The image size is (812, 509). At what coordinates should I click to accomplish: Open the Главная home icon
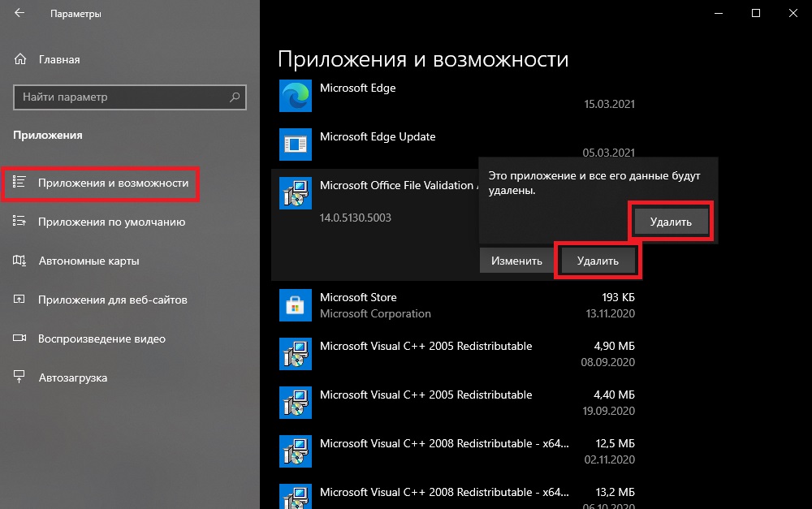(x=20, y=59)
